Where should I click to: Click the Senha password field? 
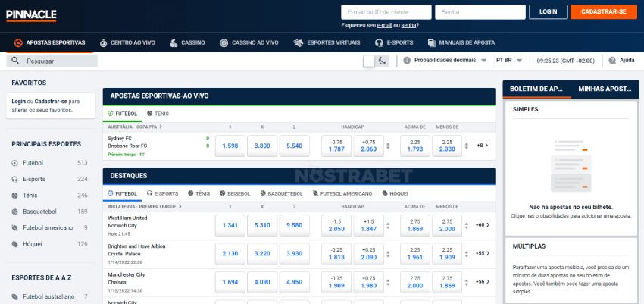point(480,12)
